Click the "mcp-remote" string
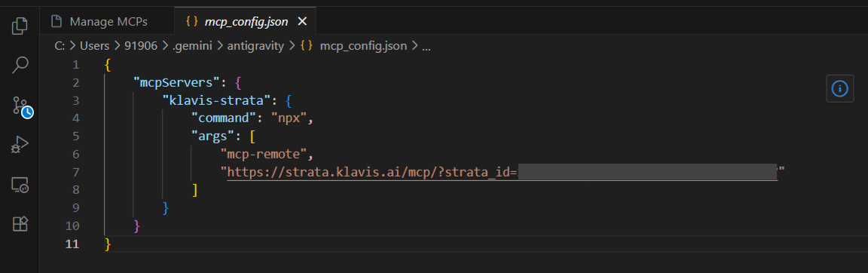This screenshot has height=273, width=868. pos(264,154)
